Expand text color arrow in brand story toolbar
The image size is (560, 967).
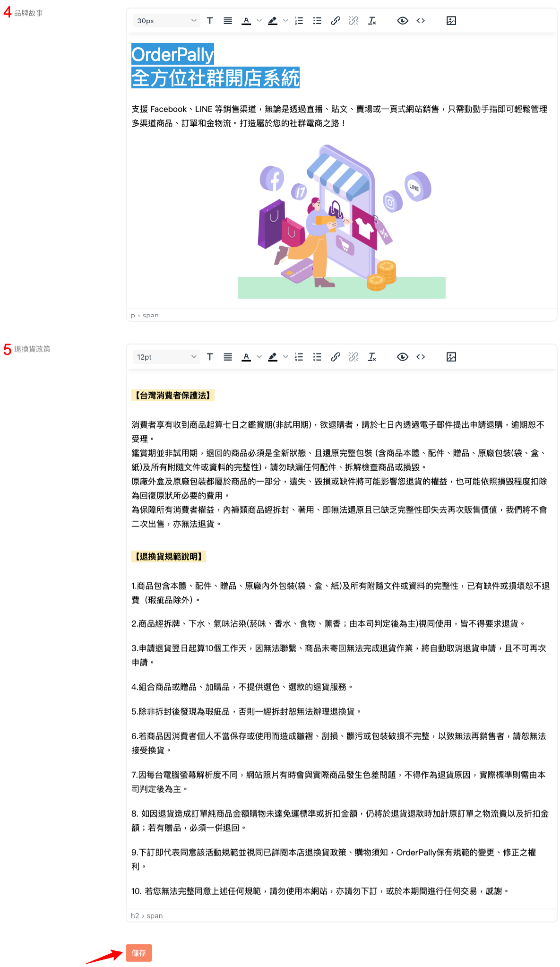(x=259, y=21)
